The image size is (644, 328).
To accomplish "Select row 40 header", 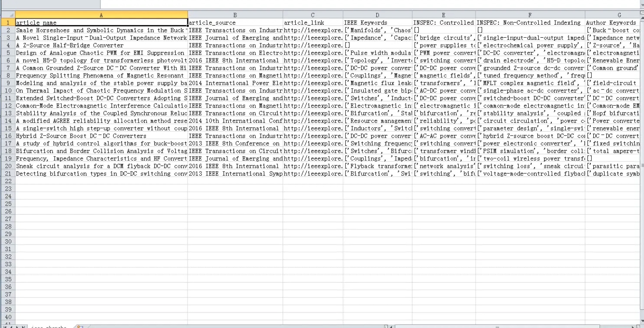I will (x=7, y=317).
